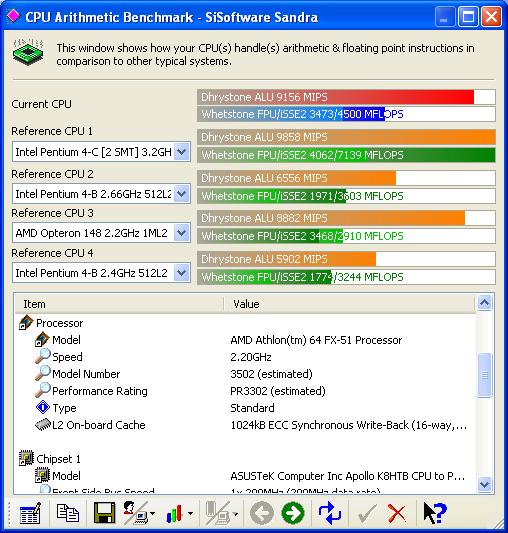
Task: Click the Dhrystone ALU 5902 MIPS bar
Action: (346, 259)
